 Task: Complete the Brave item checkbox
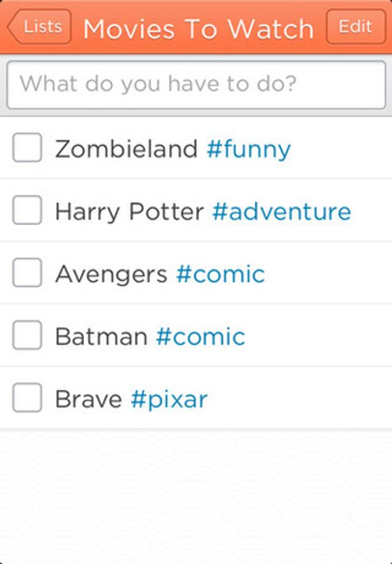tap(27, 398)
